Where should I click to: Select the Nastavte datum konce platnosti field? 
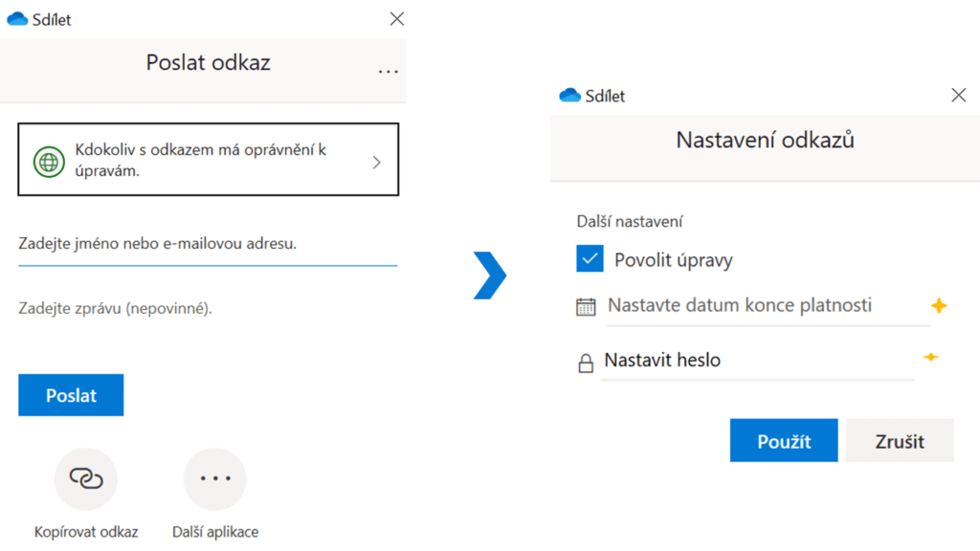(x=766, y=306)
